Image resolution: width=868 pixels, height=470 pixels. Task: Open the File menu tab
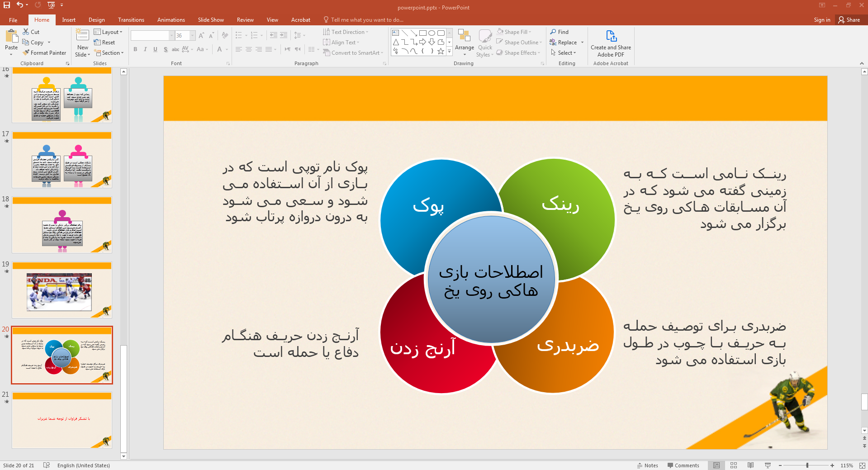tap(13, 20)
